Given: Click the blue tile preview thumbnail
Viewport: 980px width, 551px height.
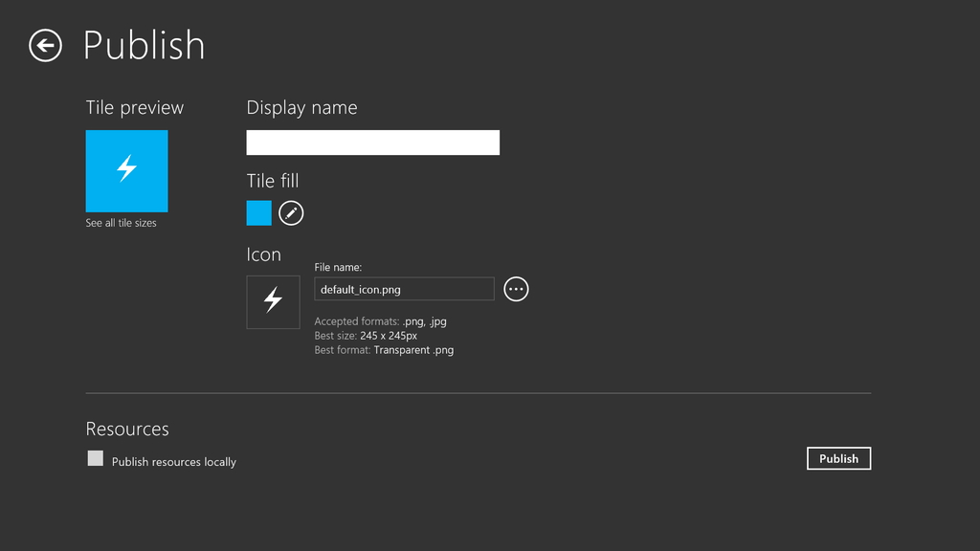Looking at the screenshot, I should click(127, 171).
